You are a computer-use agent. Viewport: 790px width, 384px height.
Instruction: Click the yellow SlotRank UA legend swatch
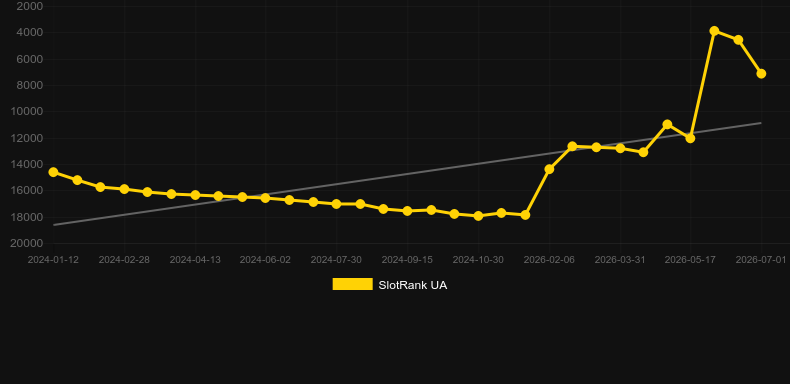[x=353, y=284]
